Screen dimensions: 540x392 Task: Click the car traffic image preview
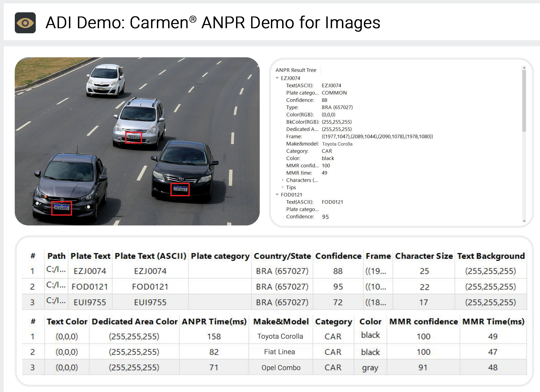click(137, 141)
